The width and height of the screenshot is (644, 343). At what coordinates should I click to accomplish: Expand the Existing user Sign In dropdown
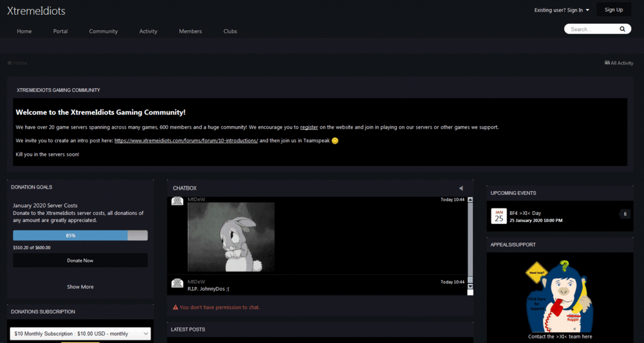(562, 10)
